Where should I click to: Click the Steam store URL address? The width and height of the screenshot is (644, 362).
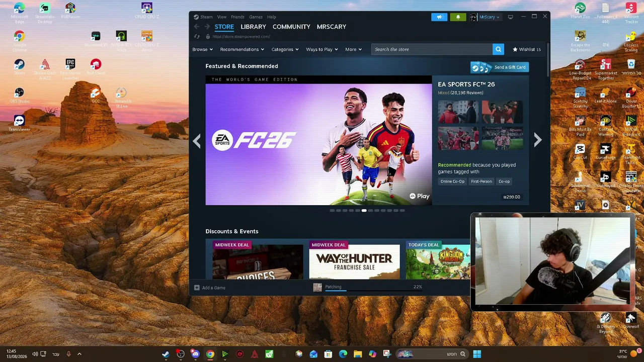click(241, 37)
